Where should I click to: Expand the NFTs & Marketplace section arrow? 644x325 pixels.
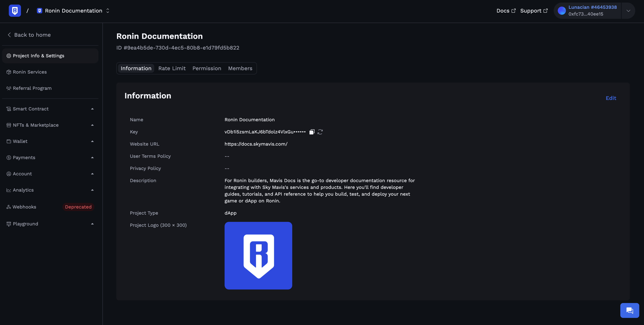tap(92, 125)
